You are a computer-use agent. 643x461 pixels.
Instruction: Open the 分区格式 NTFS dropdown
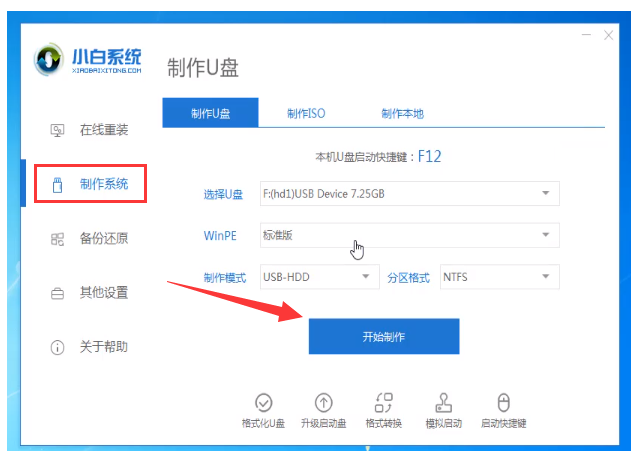(499, 277)
